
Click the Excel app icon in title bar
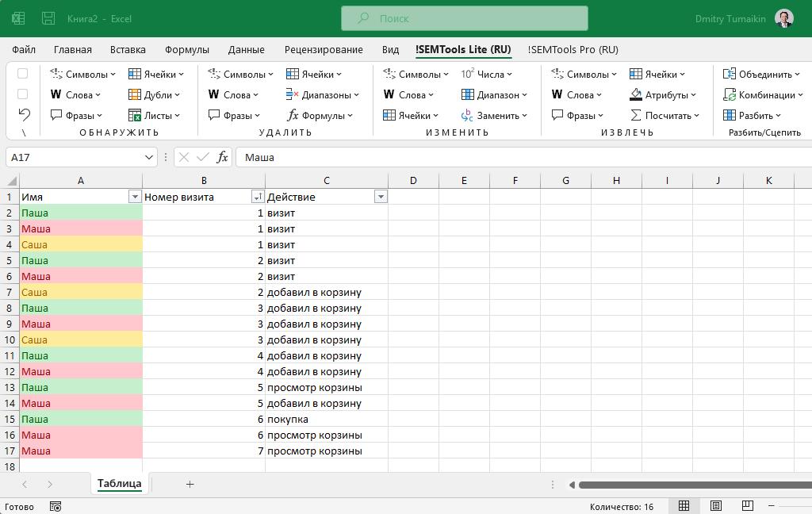pyautogui.click(x=18, y=19)
